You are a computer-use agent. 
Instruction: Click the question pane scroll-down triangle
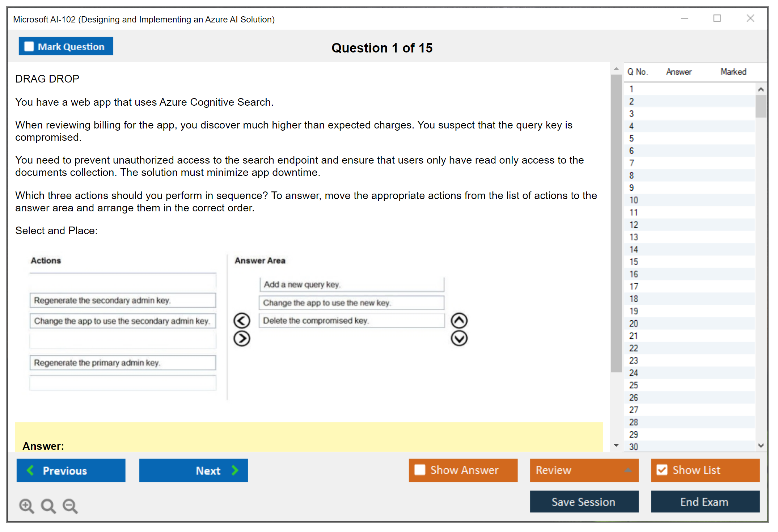(616, 445)
